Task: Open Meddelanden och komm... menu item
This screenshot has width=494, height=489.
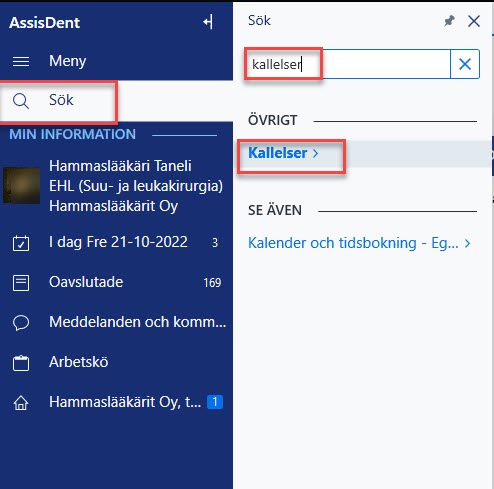Action: [x=116, y=322]
